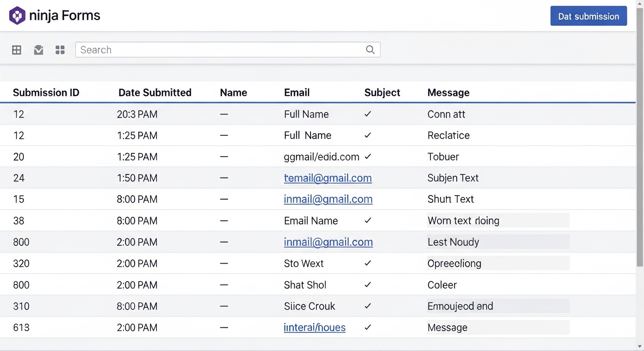Click the Coleer message cell

click(x=442, y=285)
